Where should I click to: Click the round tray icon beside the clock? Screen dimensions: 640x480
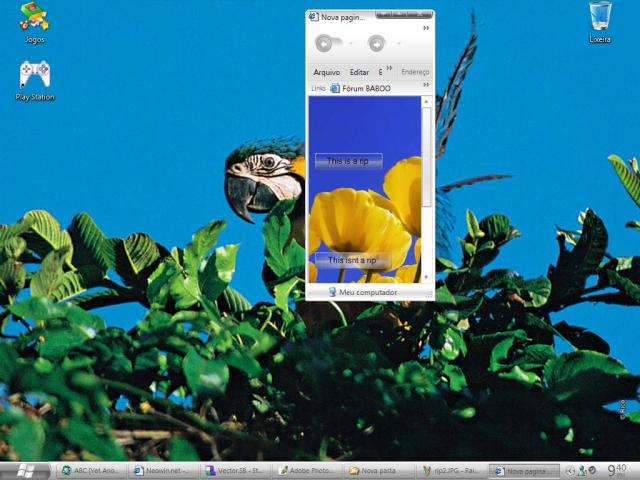[x=592, y=471]
